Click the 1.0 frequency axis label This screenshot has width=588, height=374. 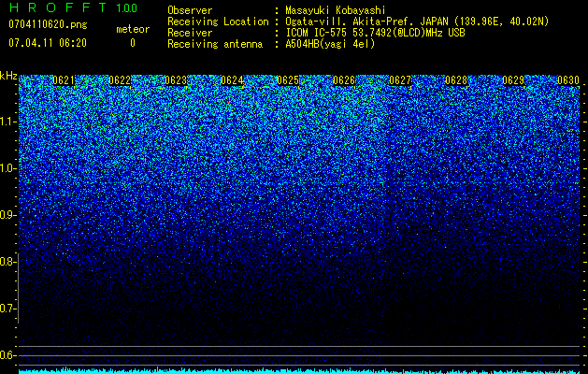click(x=7, y=168)
